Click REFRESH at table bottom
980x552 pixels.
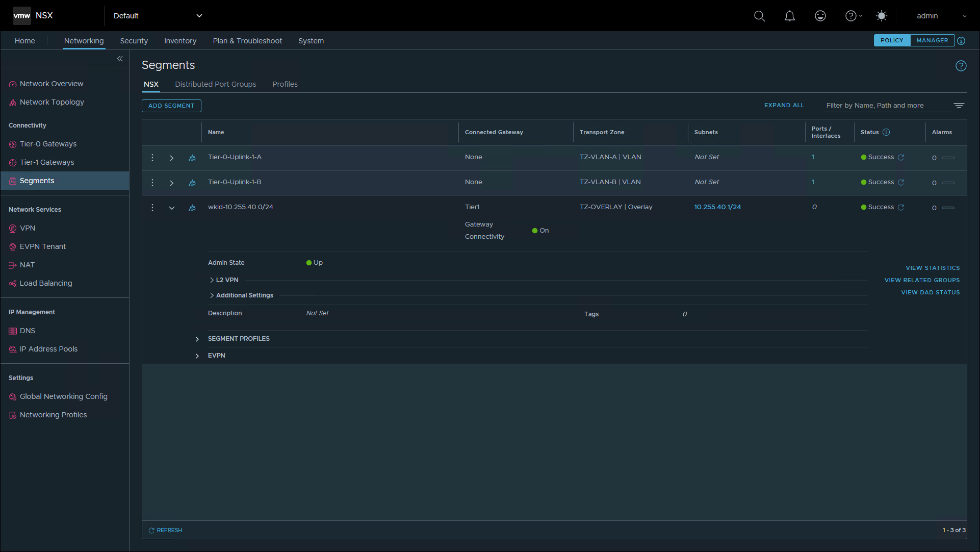(x=165, y=530)
